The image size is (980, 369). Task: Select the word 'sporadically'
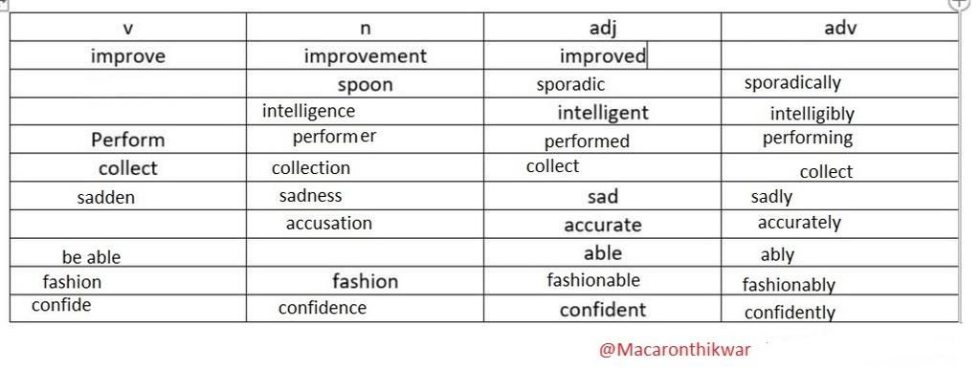(x=792, y=83)
